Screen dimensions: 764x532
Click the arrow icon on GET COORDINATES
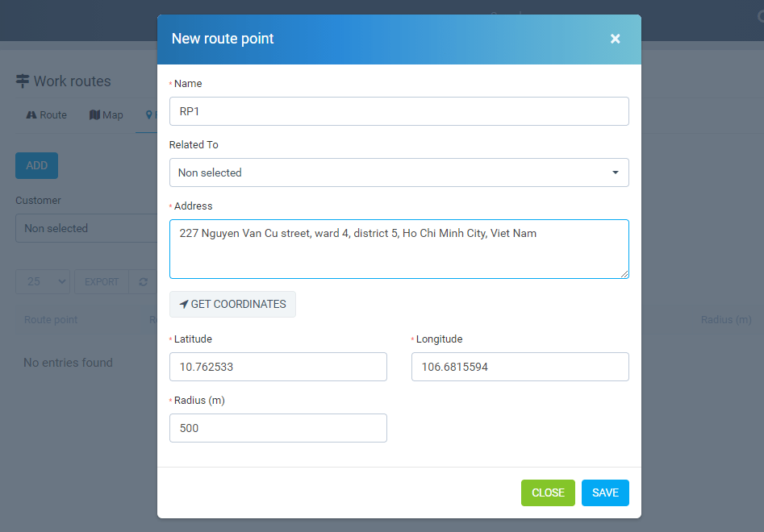pyautogui.click(x=184, y=304)
